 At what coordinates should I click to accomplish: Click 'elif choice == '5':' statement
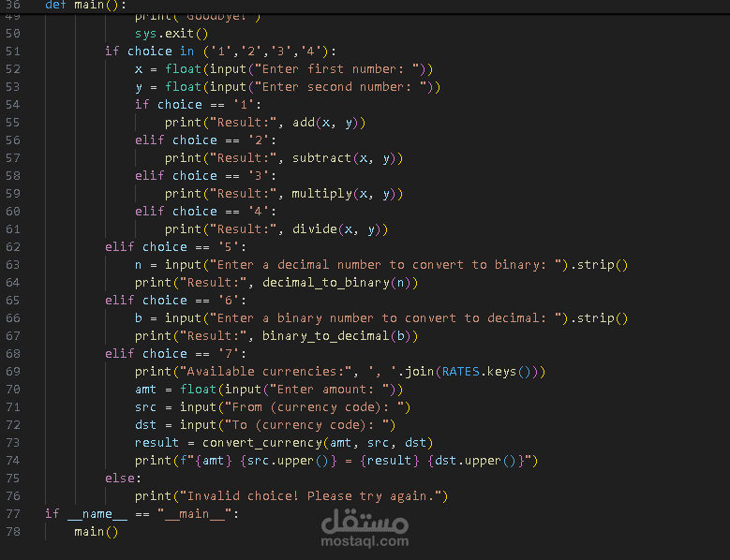click(175, 247)
